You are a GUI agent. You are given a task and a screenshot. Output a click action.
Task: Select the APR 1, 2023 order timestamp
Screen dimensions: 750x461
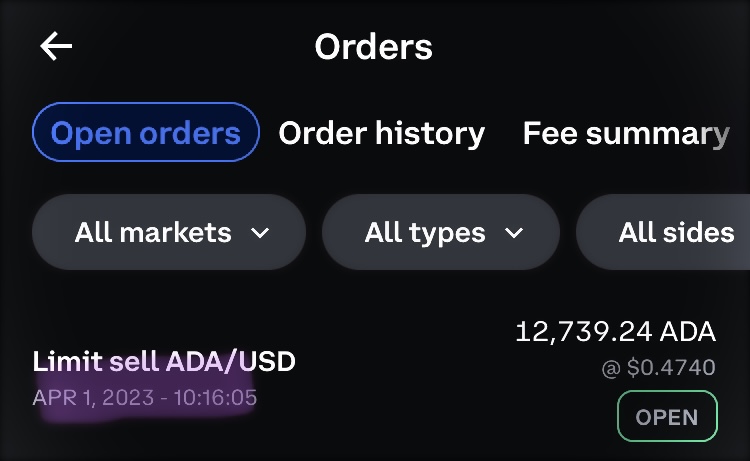145,398
